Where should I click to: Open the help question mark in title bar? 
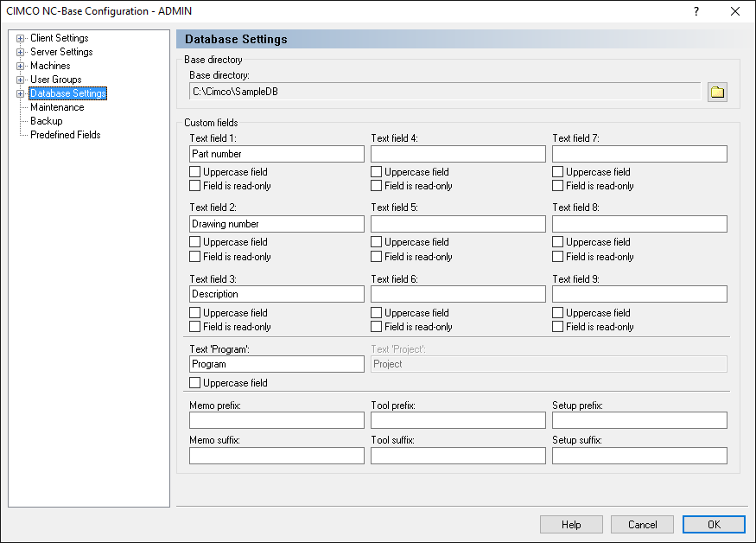[x=696, y=11]
